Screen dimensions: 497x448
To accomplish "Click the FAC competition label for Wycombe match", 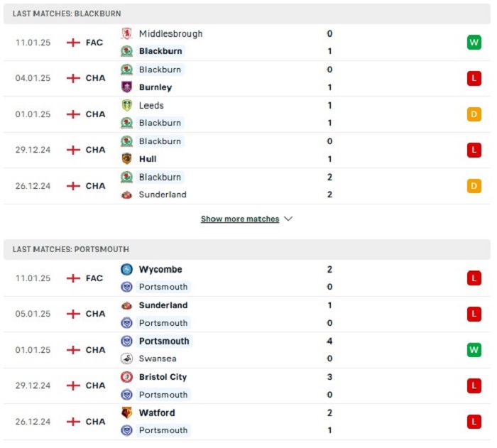I will (94, 278).
